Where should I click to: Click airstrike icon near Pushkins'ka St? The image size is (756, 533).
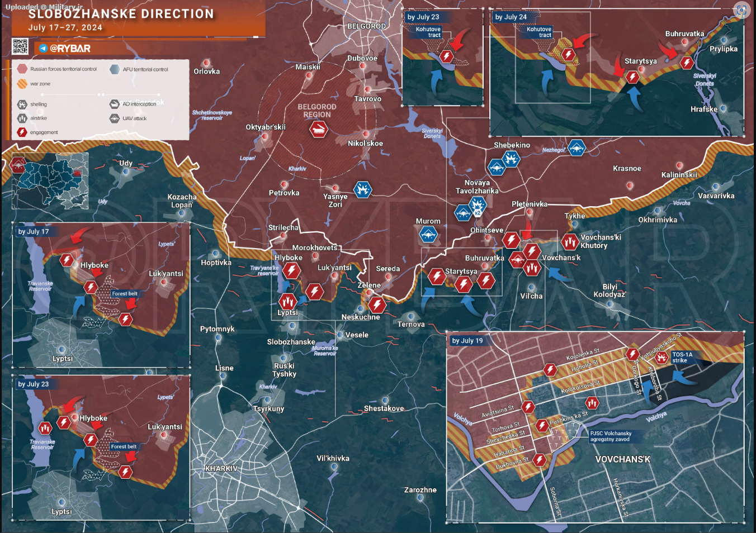click(x=592, y=403)
